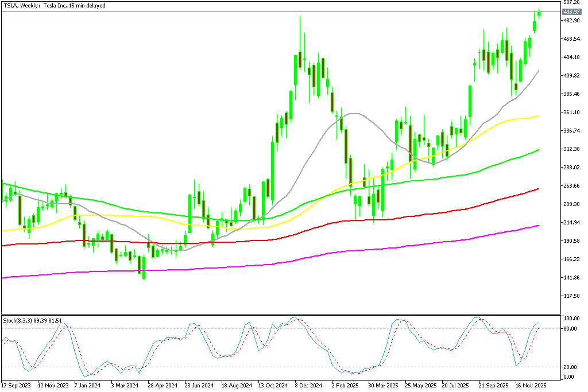Click the 16 Nov 2025 date label

[x=531, y=385]
